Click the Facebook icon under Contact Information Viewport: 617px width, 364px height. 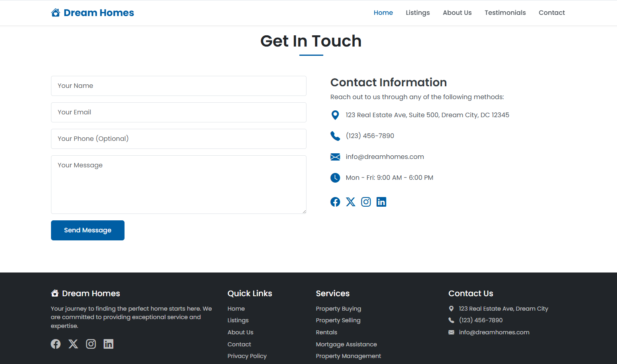(x=335, y=202)
